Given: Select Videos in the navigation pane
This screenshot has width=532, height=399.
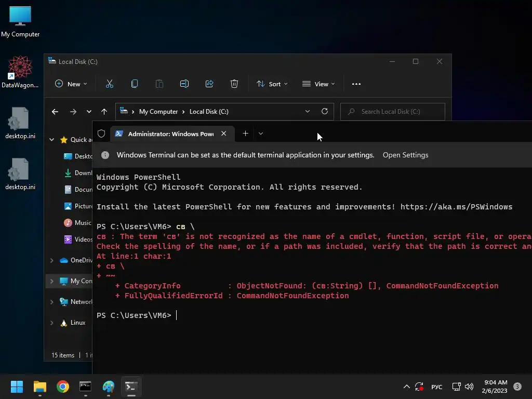Looking at the screenshot, I should click(78, 239).
